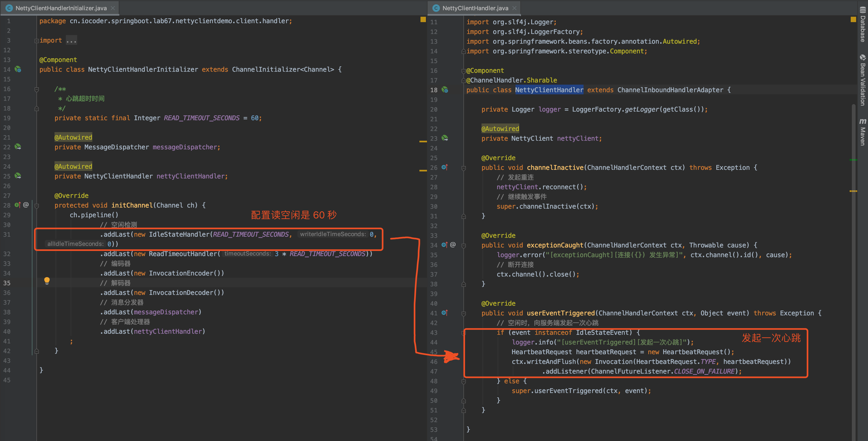Click the override icon beside userEventTriggered method

[445, 313]
